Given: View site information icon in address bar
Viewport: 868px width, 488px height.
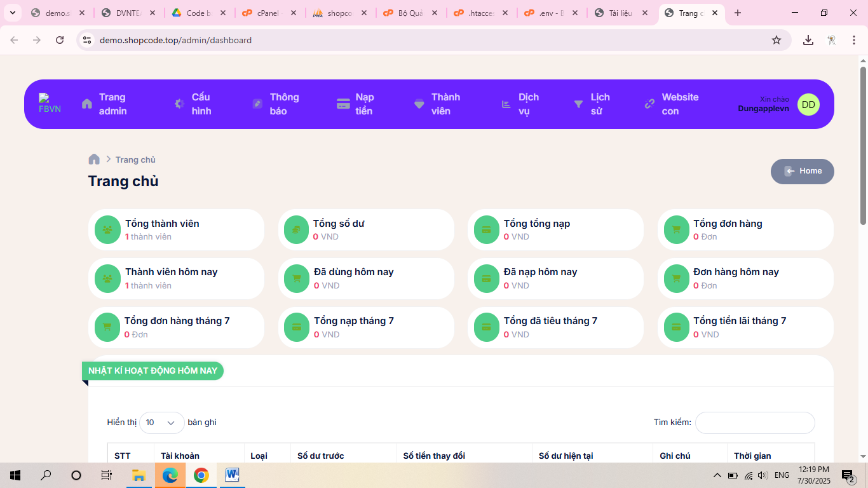Looking at the screenshot, I should click(x=87, y=40).
